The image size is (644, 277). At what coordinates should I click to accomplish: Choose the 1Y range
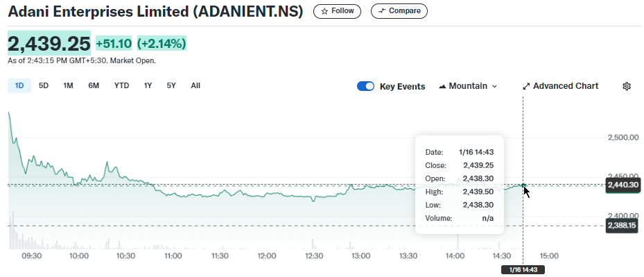click(x=148, y=85)
